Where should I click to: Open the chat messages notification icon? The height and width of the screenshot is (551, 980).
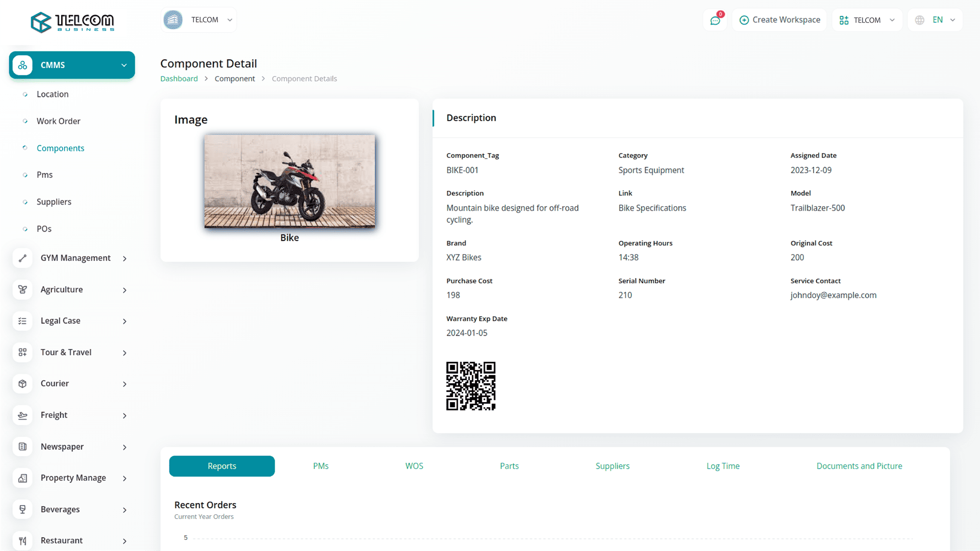click(x=715, y=20)
